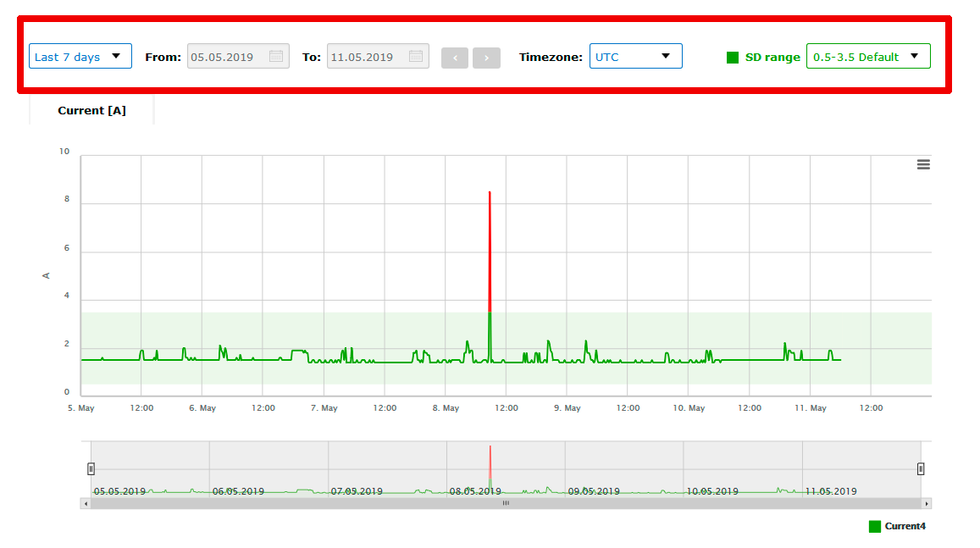Open the chart hamburger context menu
The width and height of the screenshot is (980, 548).
tap(923, 164)
